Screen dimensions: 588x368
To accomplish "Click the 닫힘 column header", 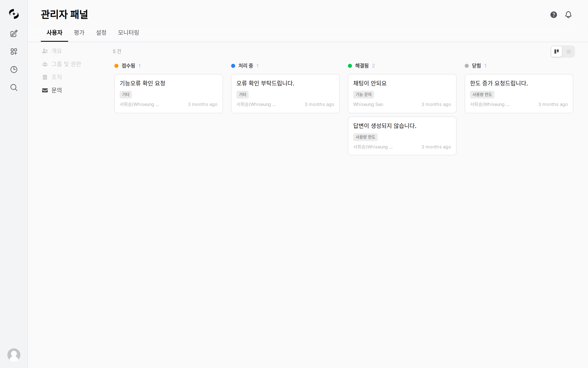I will pyautogui.click(x=476, y=66).
